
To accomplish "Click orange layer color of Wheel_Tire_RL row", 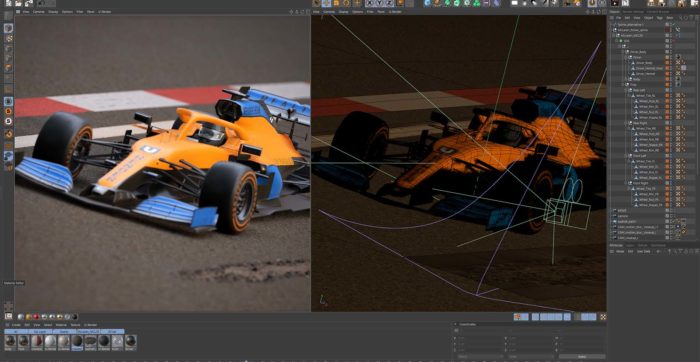I will point(667,96).
